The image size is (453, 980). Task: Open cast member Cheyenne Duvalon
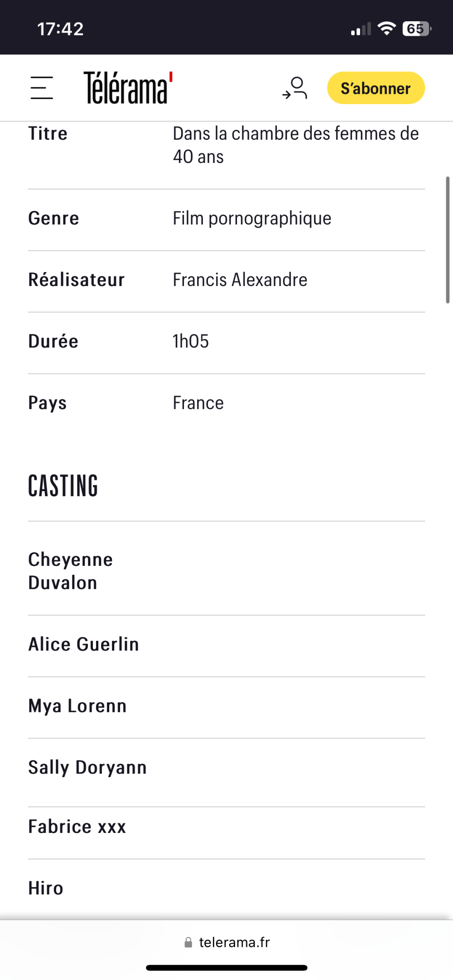(x=71, y=571)
